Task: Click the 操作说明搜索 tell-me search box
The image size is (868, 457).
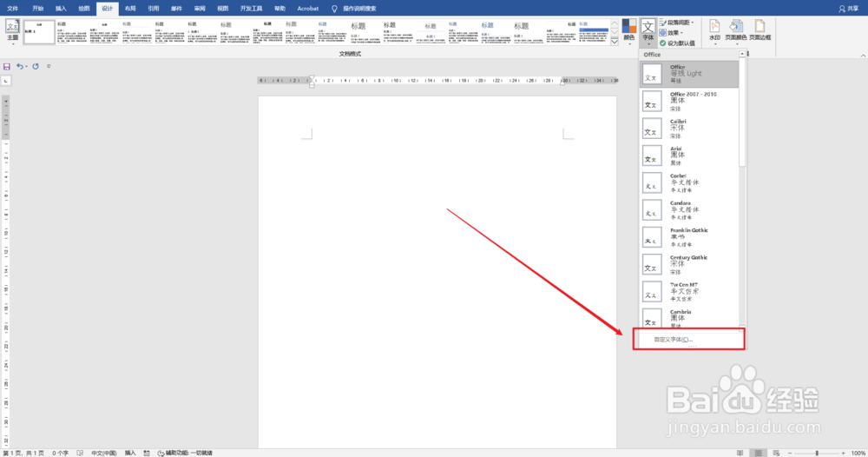Action: 354,9
